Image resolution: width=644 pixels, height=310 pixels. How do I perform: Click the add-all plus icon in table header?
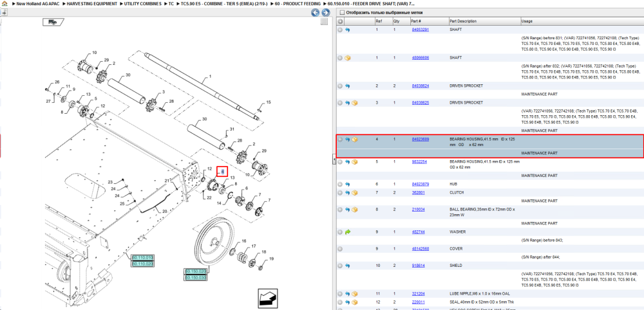[340, 21]
